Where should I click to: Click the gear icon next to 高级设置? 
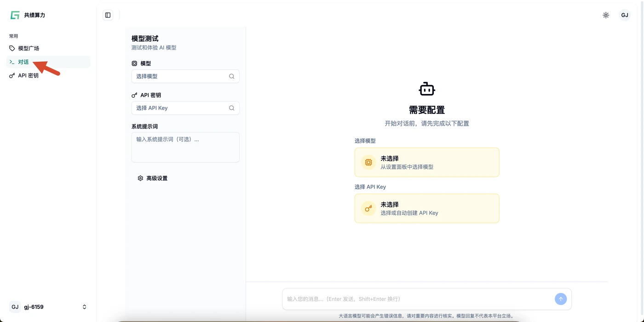click(140, 178)
